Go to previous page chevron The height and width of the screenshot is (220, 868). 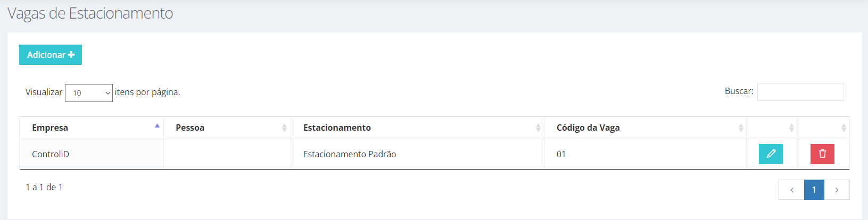click(791, 190)
